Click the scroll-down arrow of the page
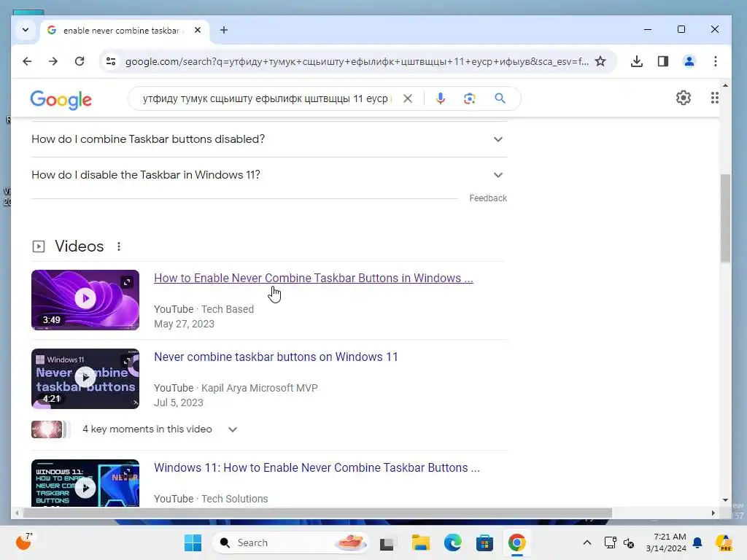 coord(725,500)
